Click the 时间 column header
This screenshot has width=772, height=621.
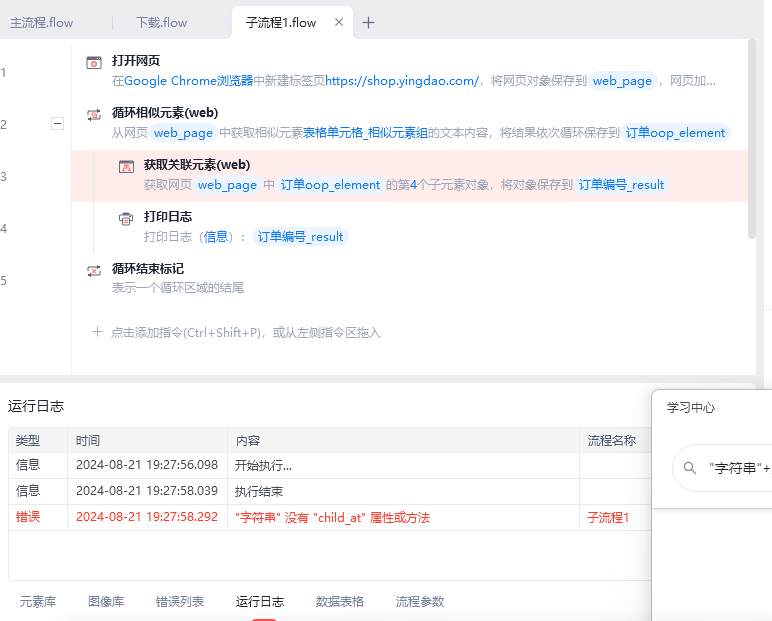click(x=147, y=440)
